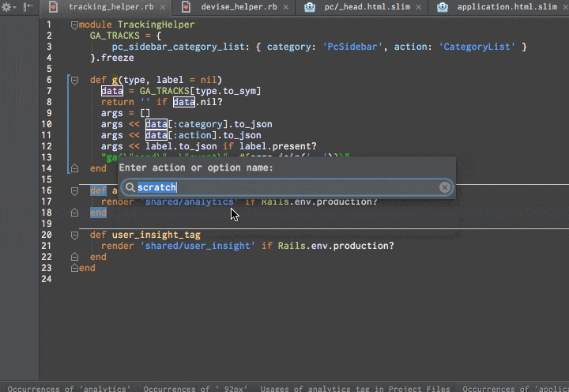Screen dimensions: 569x392
Task: Click the fold end marker on line 22
Action: pos(74,257)
